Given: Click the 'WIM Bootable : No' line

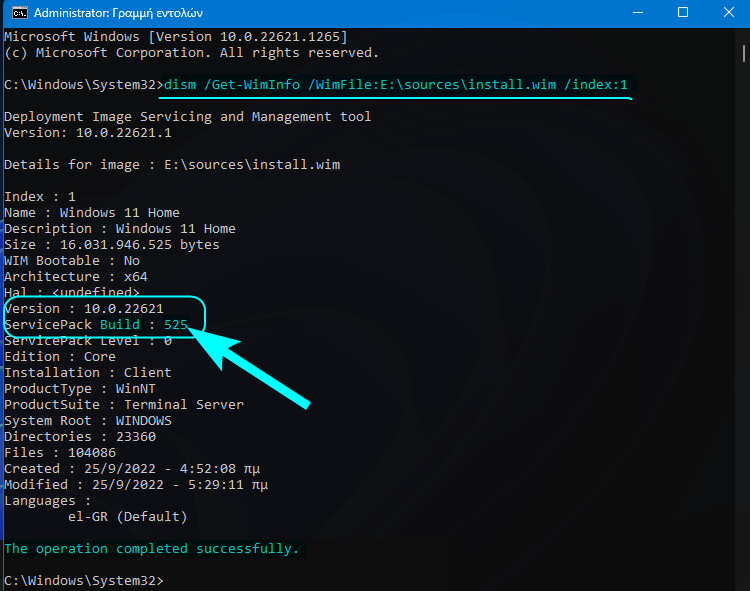Looking at the screenshot, I should click(72, 261).
